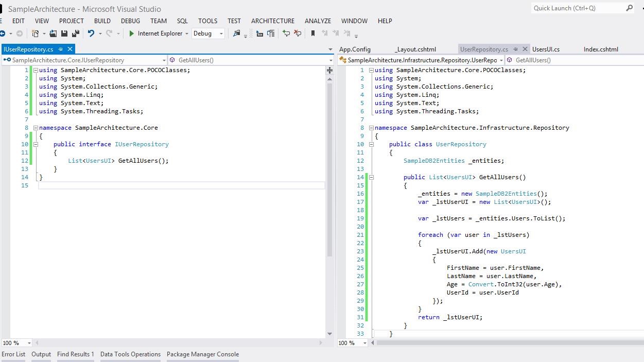Collapse namespace SampleArchitecture.Core block

coord(36,128)
